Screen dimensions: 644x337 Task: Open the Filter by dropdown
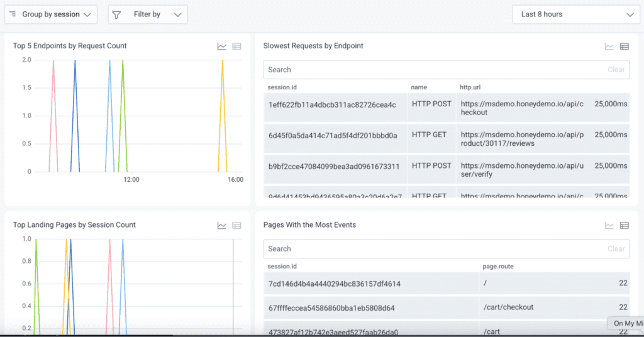(148, 14)
